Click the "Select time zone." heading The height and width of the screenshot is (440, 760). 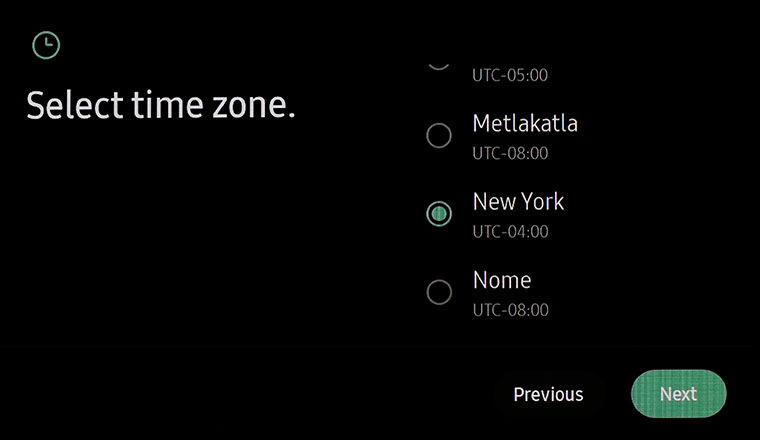(x=161, y=106)
